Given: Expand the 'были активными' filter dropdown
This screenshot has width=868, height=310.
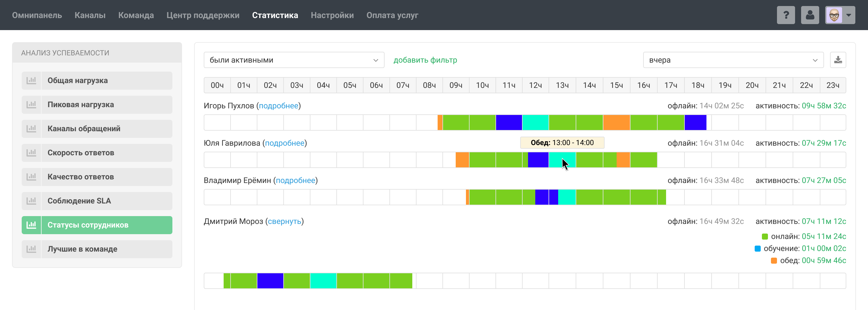Looking at the screenshot, I should click(x=294, y=60).
